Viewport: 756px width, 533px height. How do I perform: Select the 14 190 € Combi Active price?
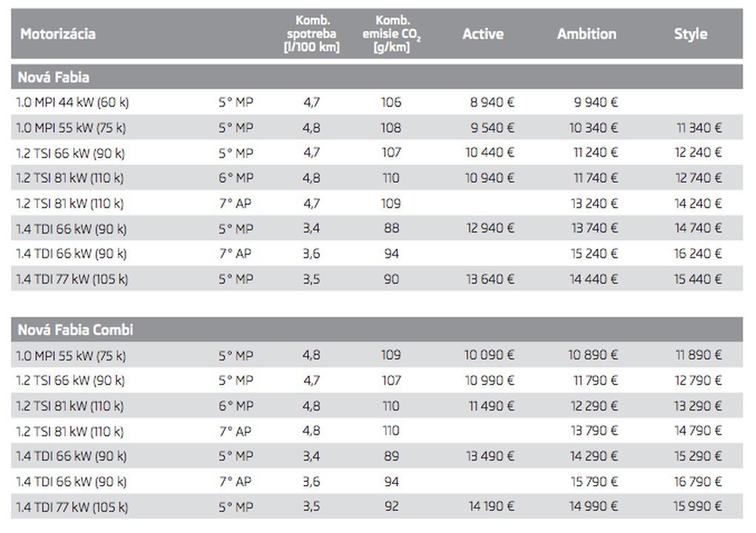tap(490, 506)
